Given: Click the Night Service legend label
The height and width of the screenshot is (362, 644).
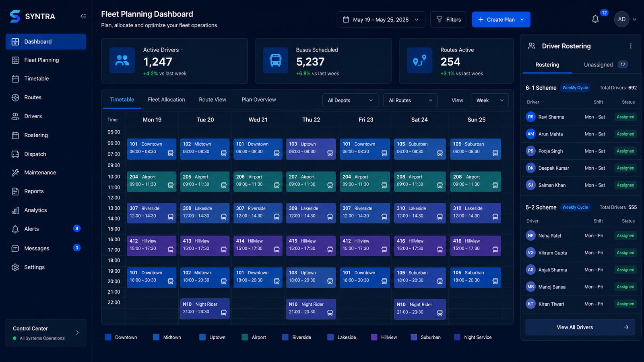Looking at the screenshot, I should click(478, 337).
